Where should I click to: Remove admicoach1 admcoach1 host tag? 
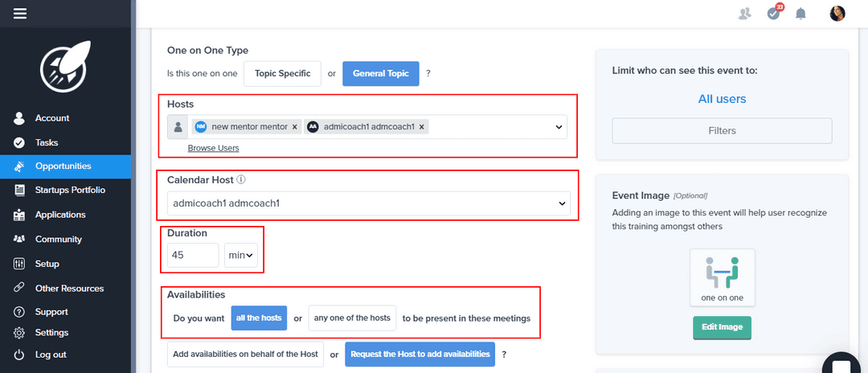coord(422,127)
